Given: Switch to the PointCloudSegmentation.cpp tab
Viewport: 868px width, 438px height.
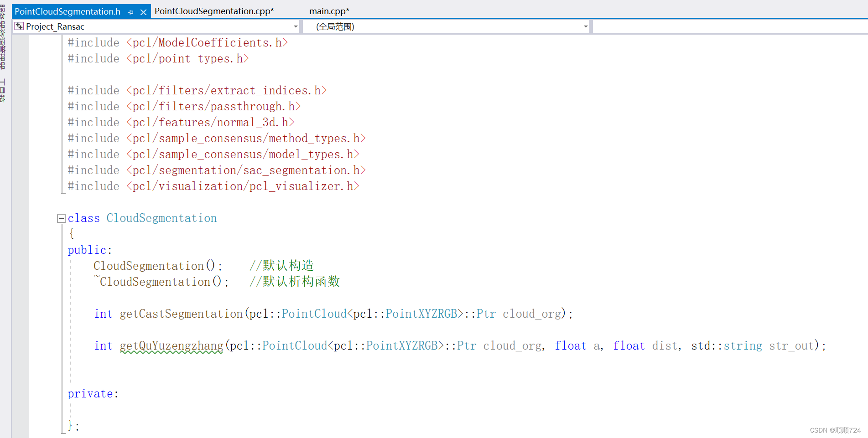Looking at the screenshot, I should pos(214,10).
